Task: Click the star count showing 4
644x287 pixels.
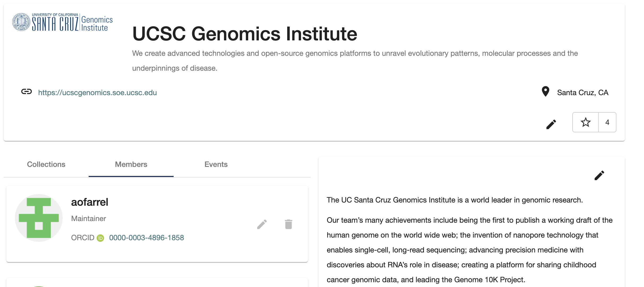Action: coord(608,123)
